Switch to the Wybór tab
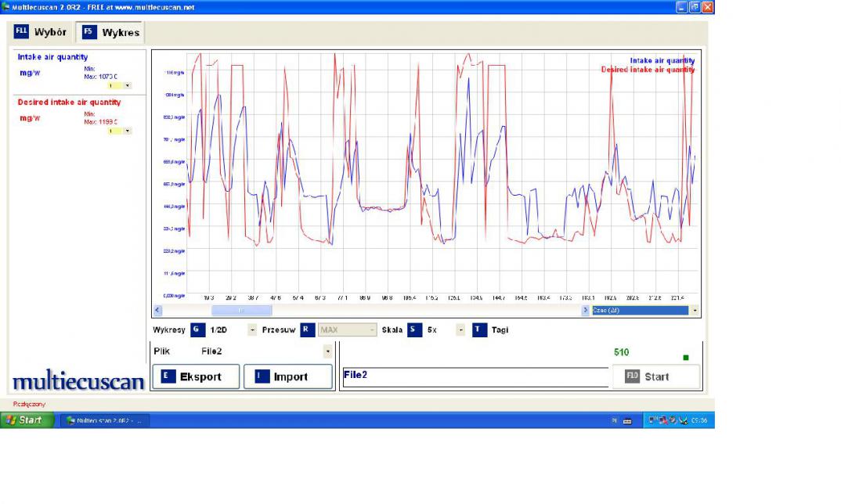The height and width of the screenshot is (504, 841). [41, 32]
